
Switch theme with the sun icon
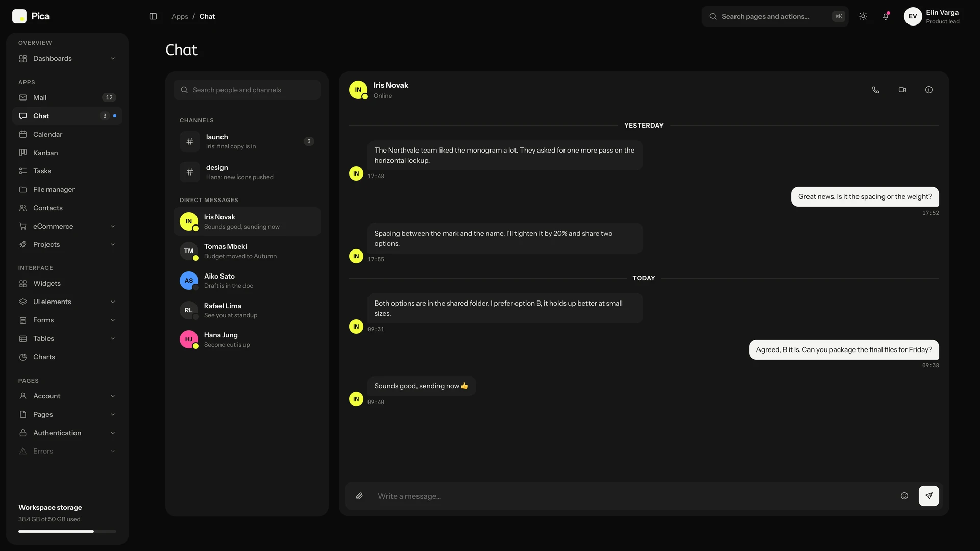coord(863,16)
